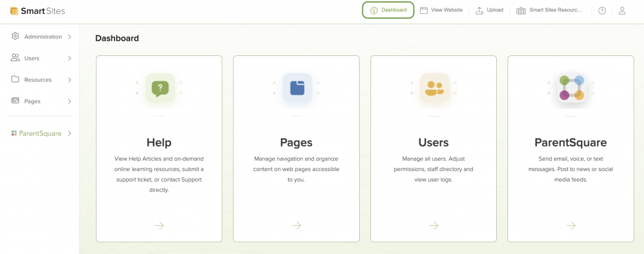
Task: Click Help card description about support ticket
Action: click(159, 174)
